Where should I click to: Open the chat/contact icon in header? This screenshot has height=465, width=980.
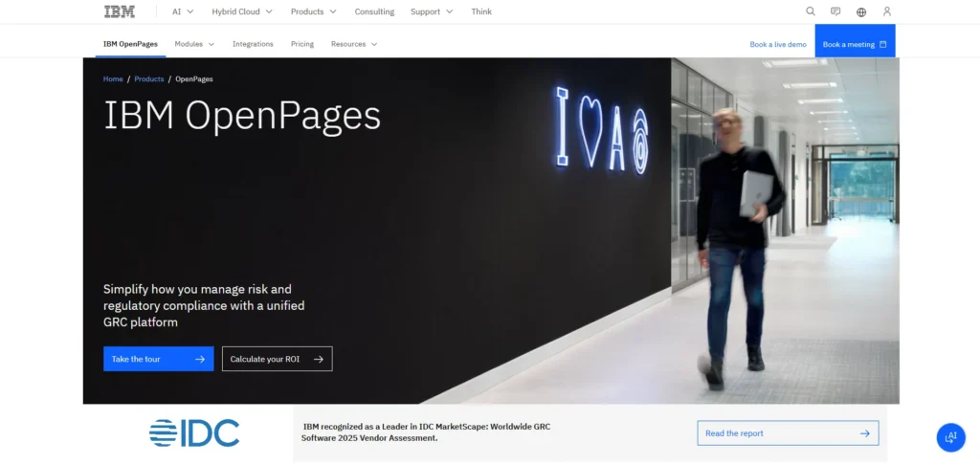click(835, 11)
